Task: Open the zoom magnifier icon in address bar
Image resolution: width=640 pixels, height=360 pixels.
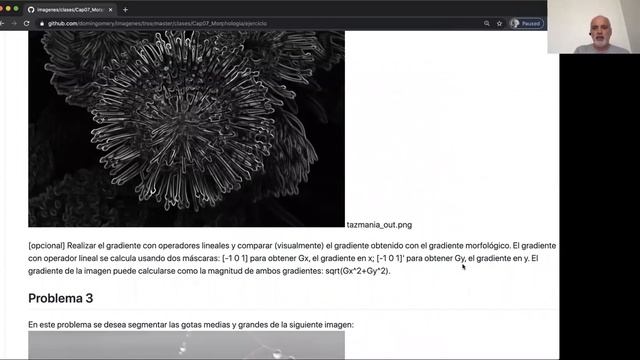Action: pyautogui.click(x=487, y=24)
